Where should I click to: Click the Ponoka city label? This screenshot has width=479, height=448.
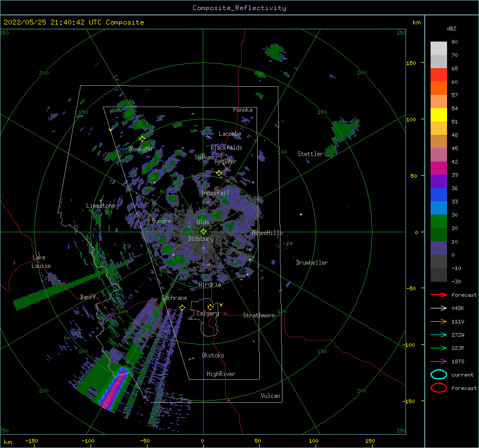click(243, 110)
